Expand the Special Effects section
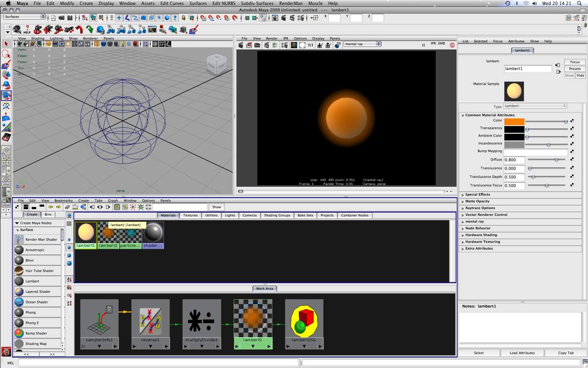Image resolution: width=588 pixels, height=368 pixels. coord(463,195)
